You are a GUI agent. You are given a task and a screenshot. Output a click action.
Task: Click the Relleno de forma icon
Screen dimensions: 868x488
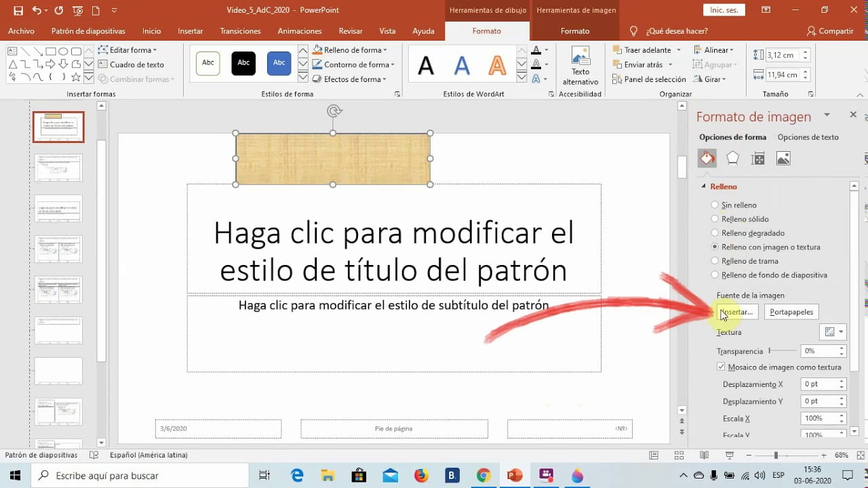coord(317,50)
